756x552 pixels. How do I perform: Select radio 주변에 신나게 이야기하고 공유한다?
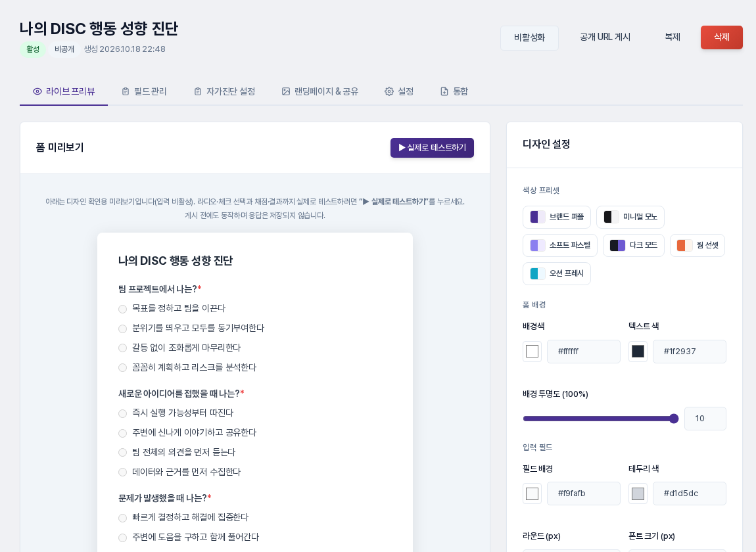pyautogui.click(x=122, y=434)
